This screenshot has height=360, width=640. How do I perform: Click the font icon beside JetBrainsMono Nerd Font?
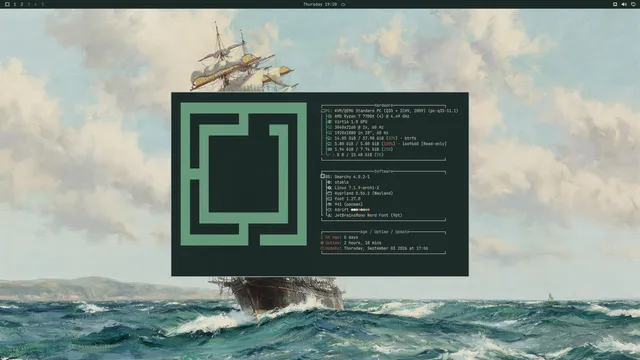click(x=329, y=215)
